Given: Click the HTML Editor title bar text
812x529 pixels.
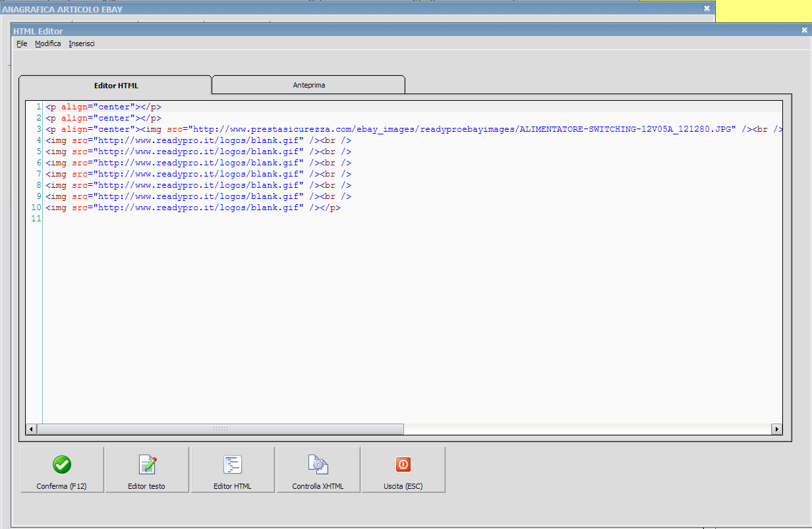Looking at the screenshot, I should [38, 31].
